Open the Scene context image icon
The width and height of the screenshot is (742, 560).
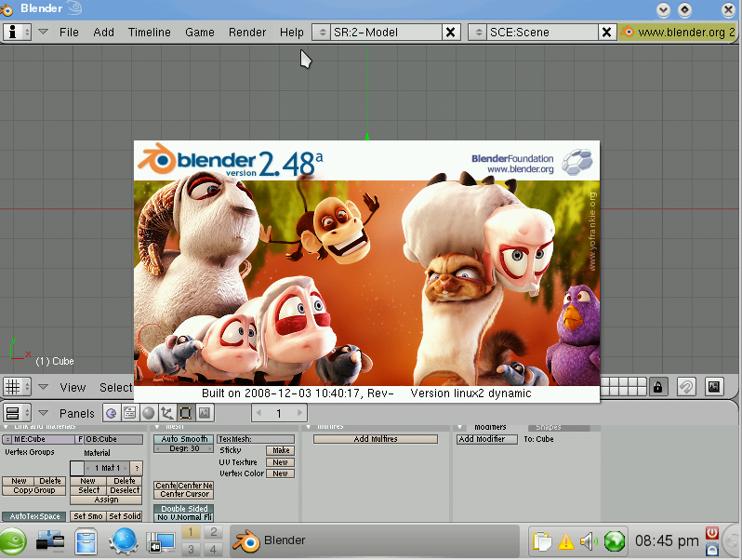click(x=205, y=413)
